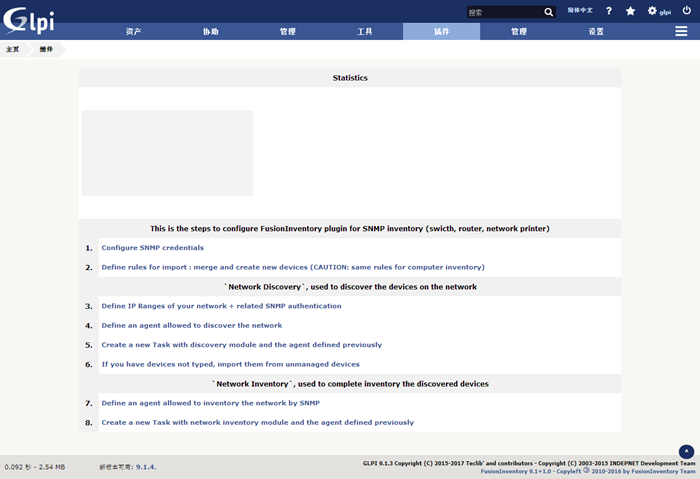Open 管理 menu between 协助 and 工具
This screenshot has height=479, width=700.
point(288,31)
